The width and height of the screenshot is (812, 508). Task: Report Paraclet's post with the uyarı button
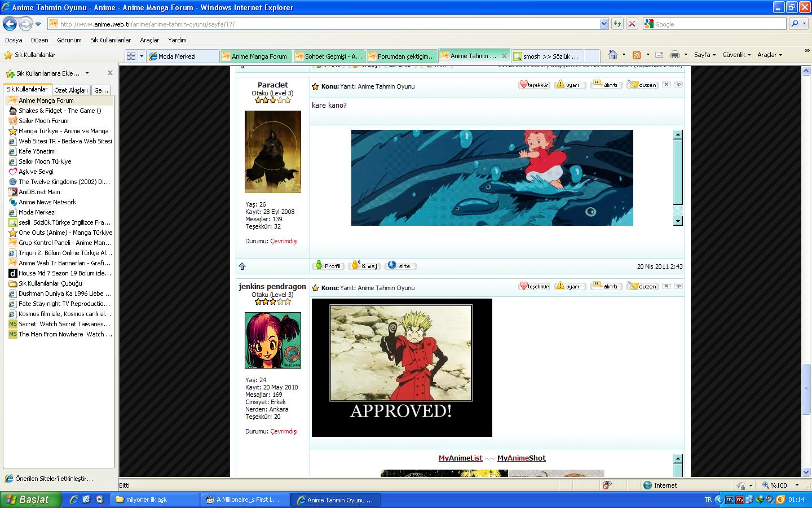pos(570,85)
